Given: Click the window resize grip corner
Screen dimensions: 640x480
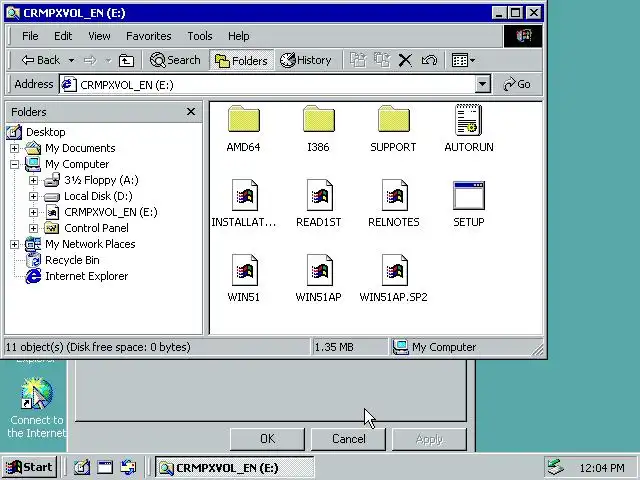Looking at the screenshot, I should (x=538, y=349).
